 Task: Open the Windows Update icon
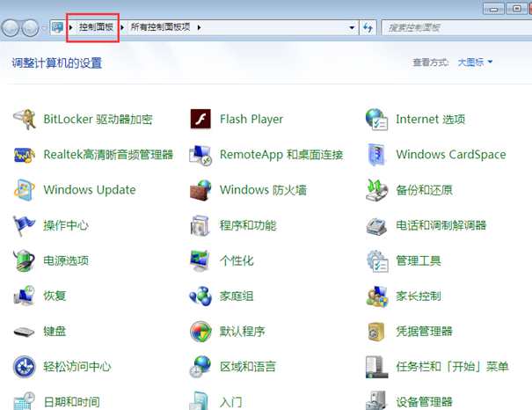click(x=25, y=190)
